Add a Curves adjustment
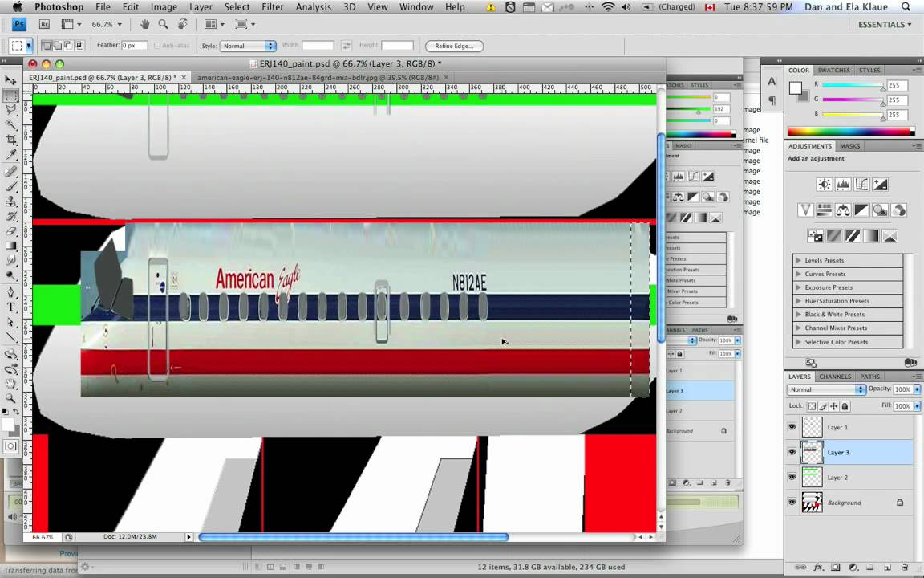This screenshot has width=924, height=578. [x=861, y=185]
